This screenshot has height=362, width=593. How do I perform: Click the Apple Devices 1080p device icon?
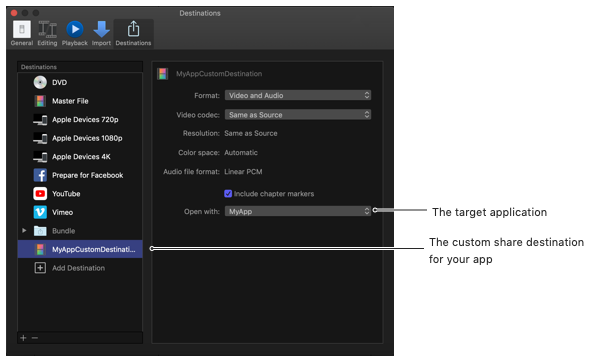pyautogui.click(x=40, y=138)
